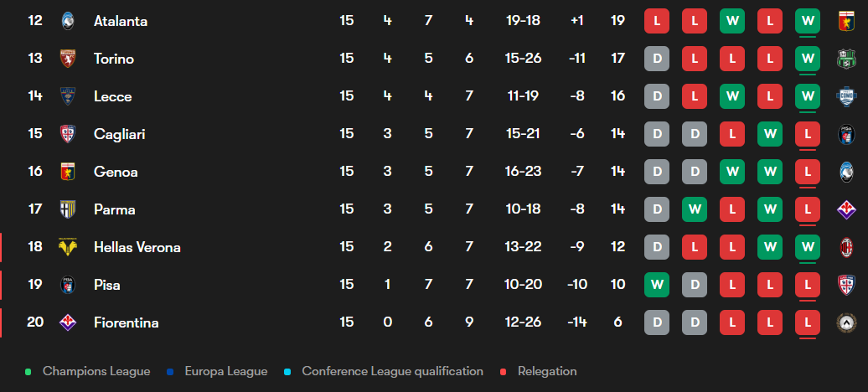Open the Genoa team page link
Screen dimensions: 868x392
[x=116, y=172]
